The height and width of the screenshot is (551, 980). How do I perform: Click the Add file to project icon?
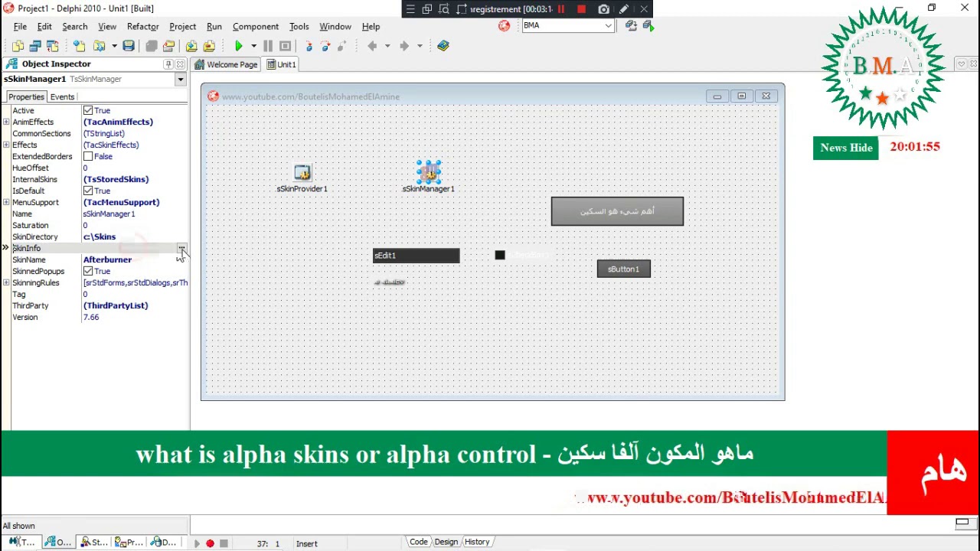(191, 46)
